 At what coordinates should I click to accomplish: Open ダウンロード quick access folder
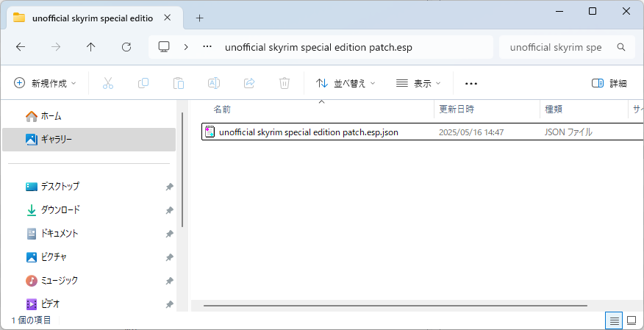coord(53,210)
